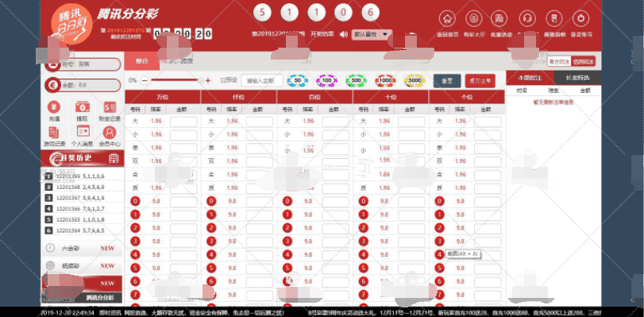The height and width of the screenshot is (317, 644).
Task: Pick number ball 4 in 万位 column
Action: 135,254
